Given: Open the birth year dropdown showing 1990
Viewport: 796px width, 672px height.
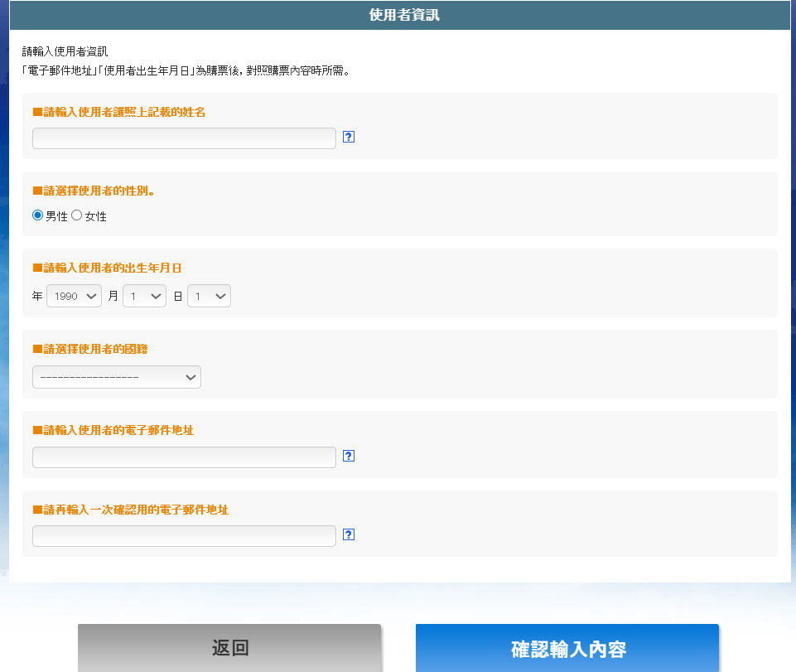Looking at the screenshot, I should (x=74, y=296).
